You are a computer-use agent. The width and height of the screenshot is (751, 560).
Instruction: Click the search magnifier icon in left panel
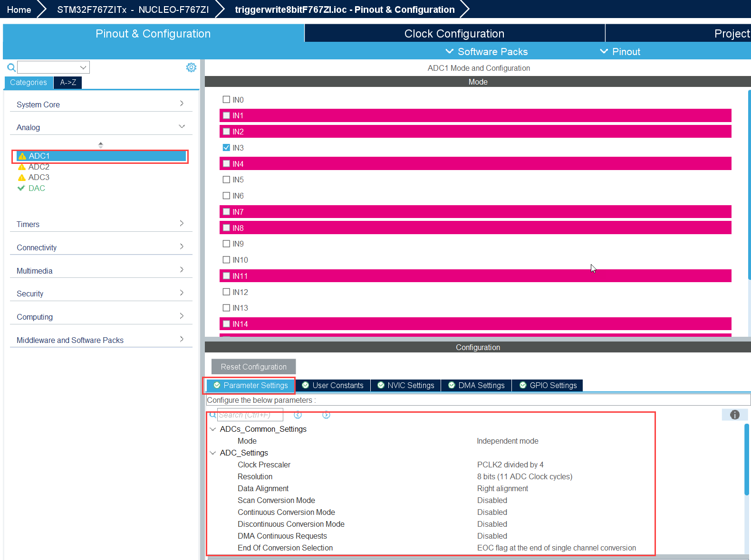[11, 67]
